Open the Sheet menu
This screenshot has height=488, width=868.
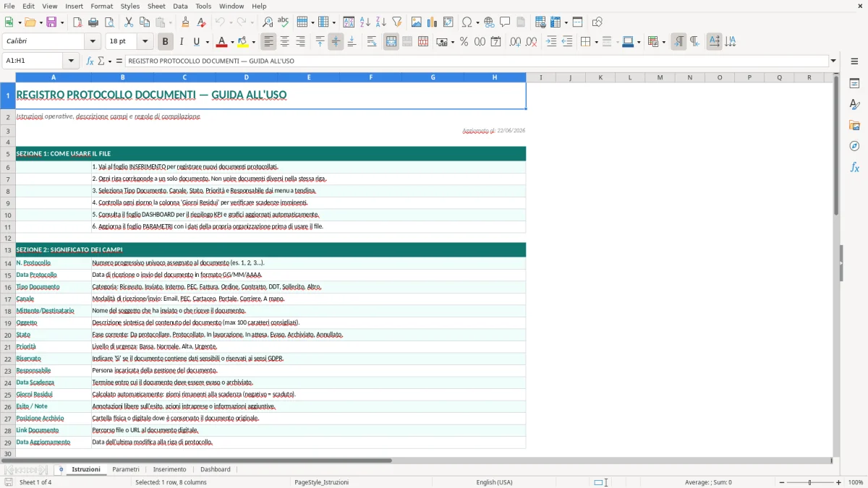tap(156, 6)
